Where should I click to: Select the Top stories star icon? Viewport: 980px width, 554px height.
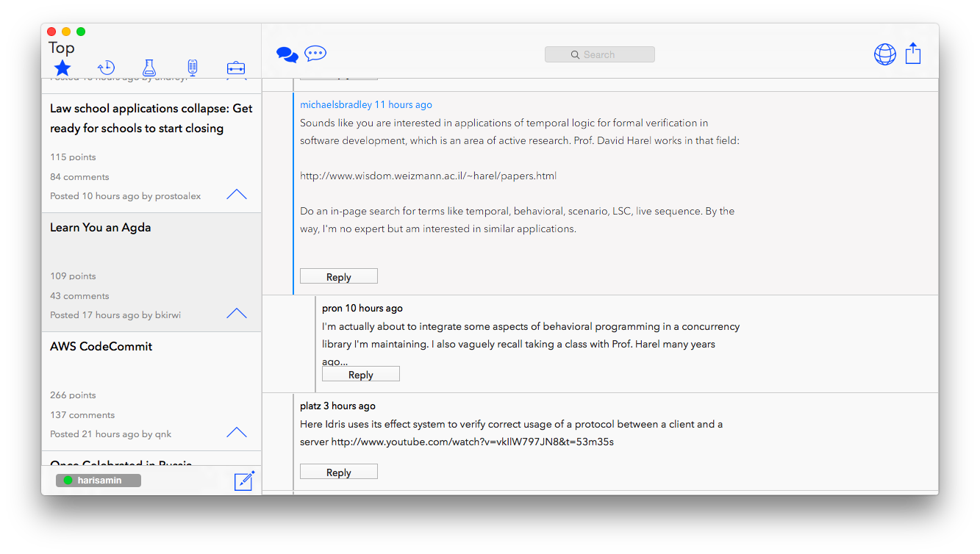(x=62, y=67)
